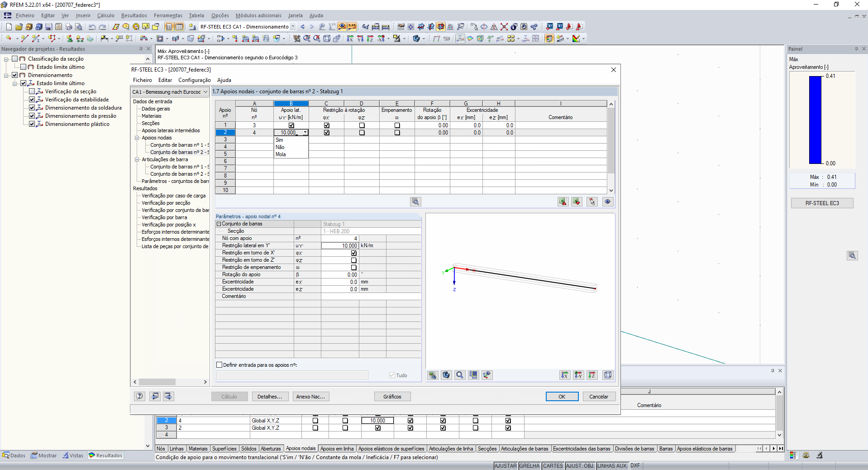
Task: Show preview in Z direction
Action: click(x=592, y=375)
